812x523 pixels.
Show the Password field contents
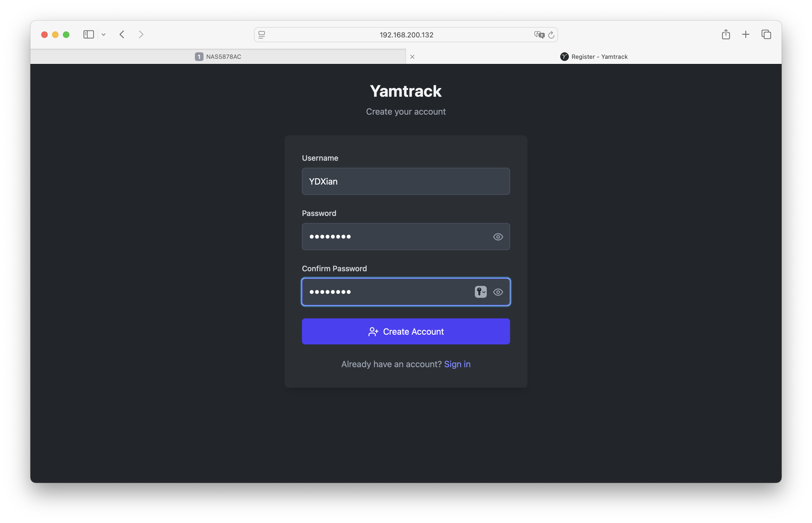[498, 237]
